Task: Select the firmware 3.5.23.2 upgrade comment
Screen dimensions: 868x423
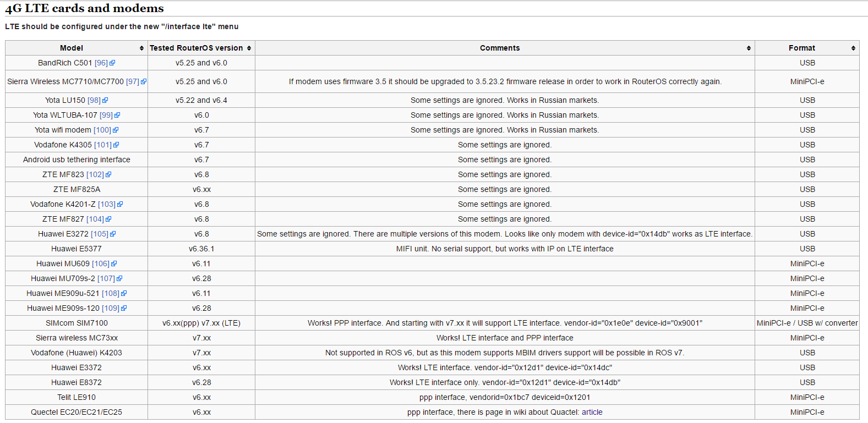Action: point(505,81)
